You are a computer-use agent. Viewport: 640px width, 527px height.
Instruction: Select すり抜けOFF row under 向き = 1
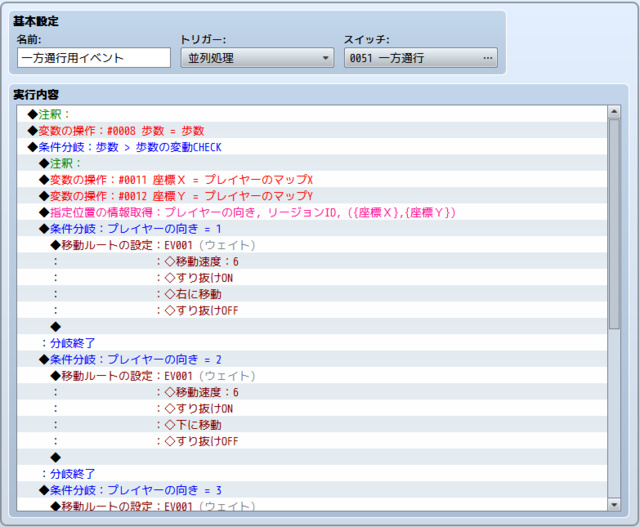pyautogui.click(x=312, y=310)
